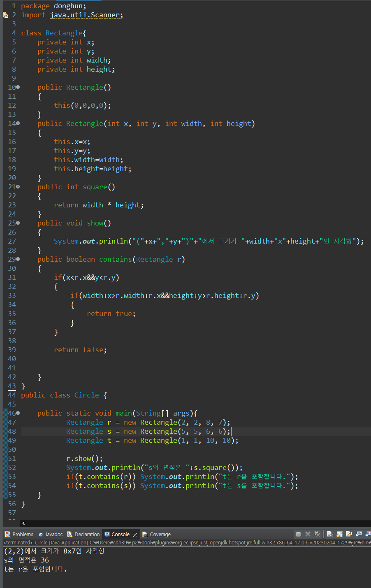Close the Console tab with its X

(x=135, y=535)
